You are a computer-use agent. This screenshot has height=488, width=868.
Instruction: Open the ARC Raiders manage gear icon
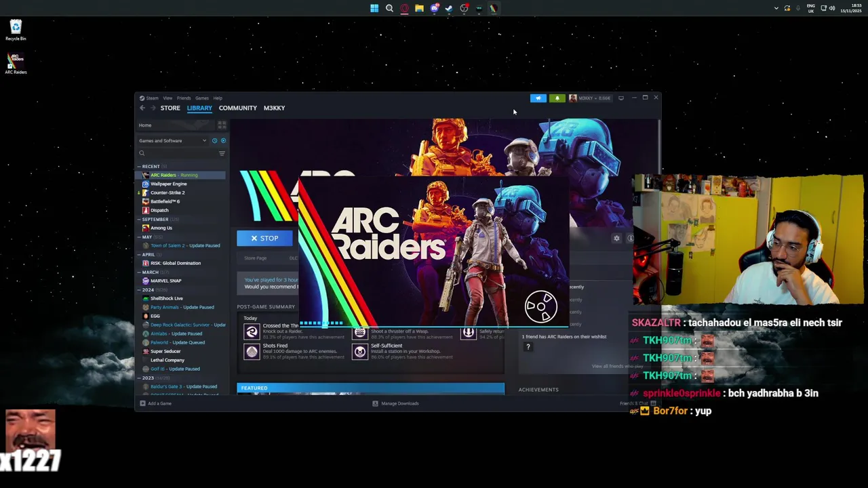coord(616,239)
